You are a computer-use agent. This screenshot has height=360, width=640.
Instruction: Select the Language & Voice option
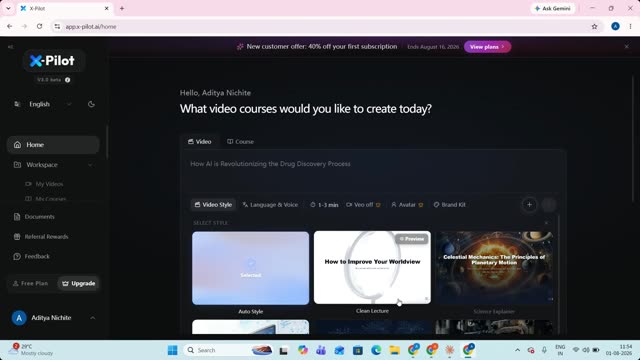[270, 204]
